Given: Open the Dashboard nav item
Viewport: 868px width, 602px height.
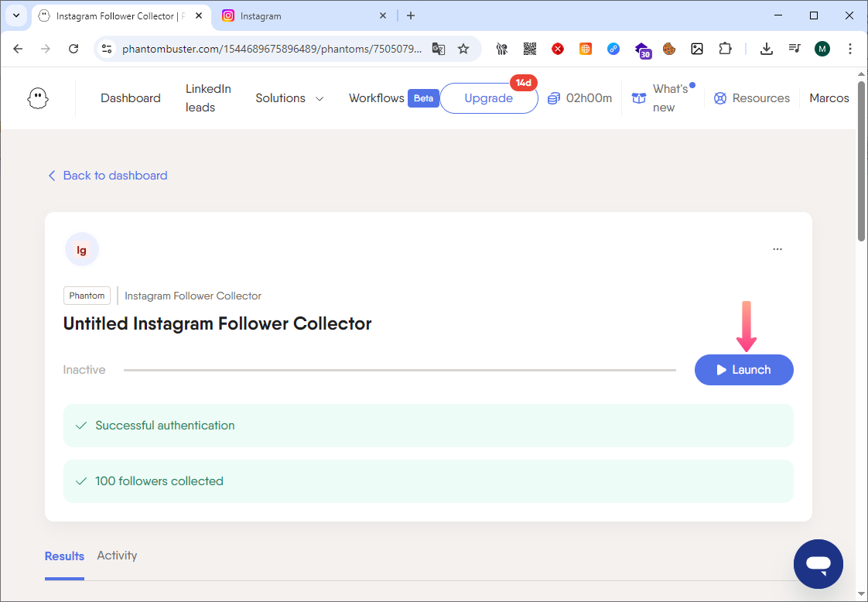Looking at the screenshot, I should point(131,98).
